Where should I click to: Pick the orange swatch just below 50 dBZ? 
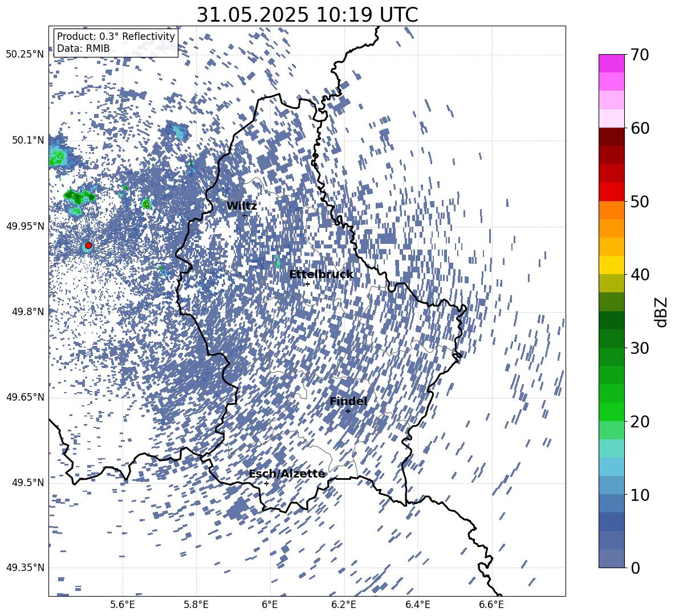[x=611, y=210]
